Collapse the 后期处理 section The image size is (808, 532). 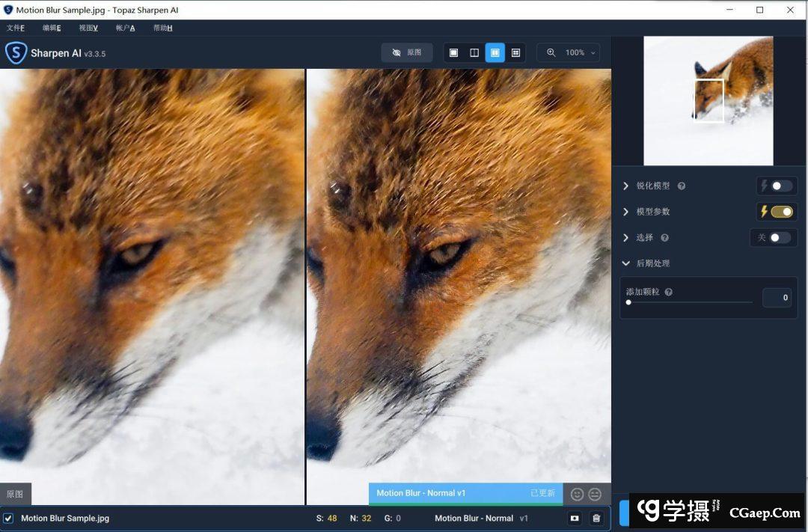(x=625, y=263)
